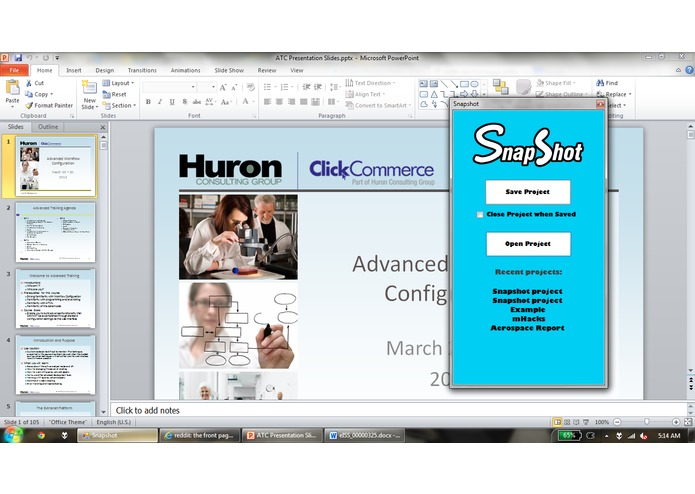
Task: Align text right in Paragraph group
Action: (x=291, y=102)
